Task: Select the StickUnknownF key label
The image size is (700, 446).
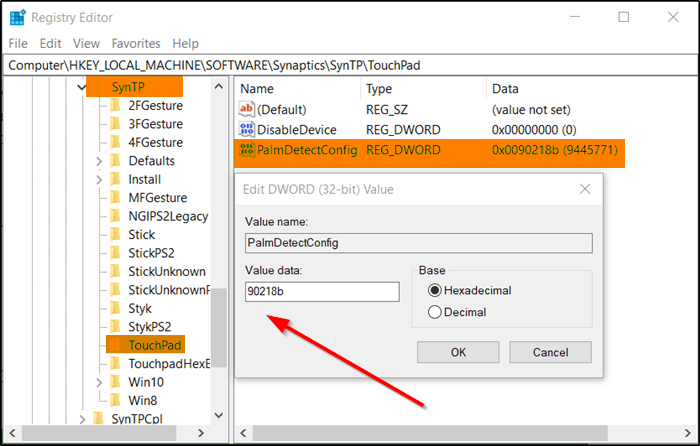Action: click(x=169, y=290)
